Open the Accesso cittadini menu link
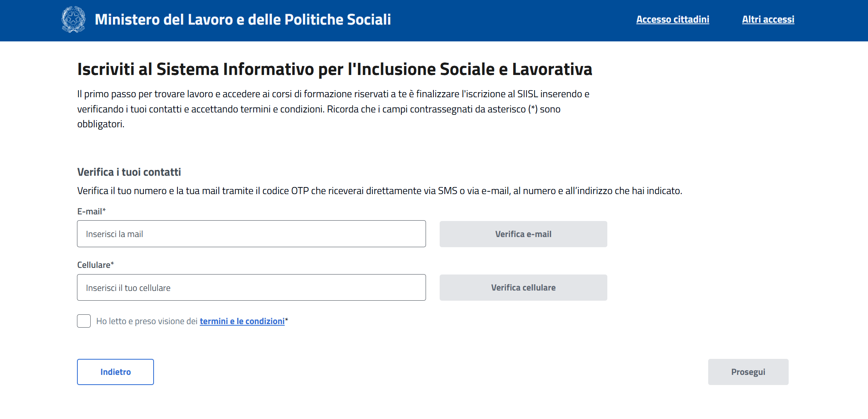 [673, 20]
